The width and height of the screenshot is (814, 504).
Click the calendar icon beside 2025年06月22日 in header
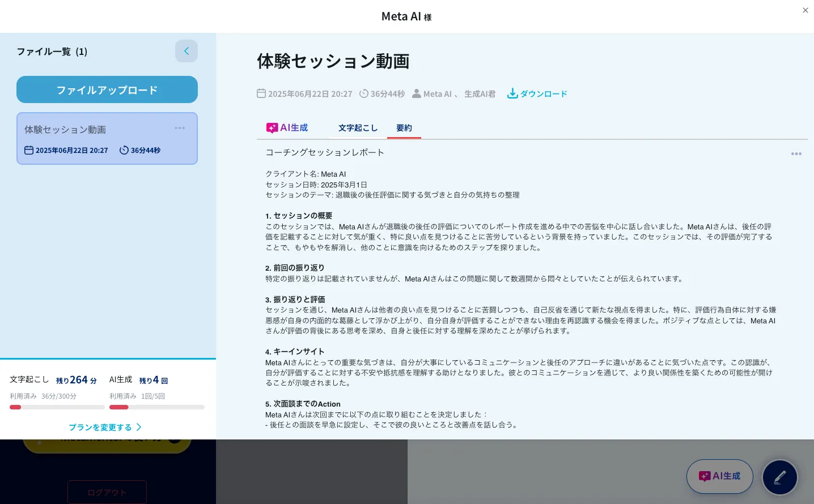point(261,93)
